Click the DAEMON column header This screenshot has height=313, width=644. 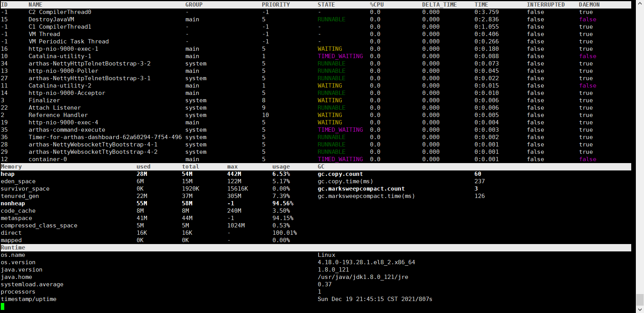point(589,5)
